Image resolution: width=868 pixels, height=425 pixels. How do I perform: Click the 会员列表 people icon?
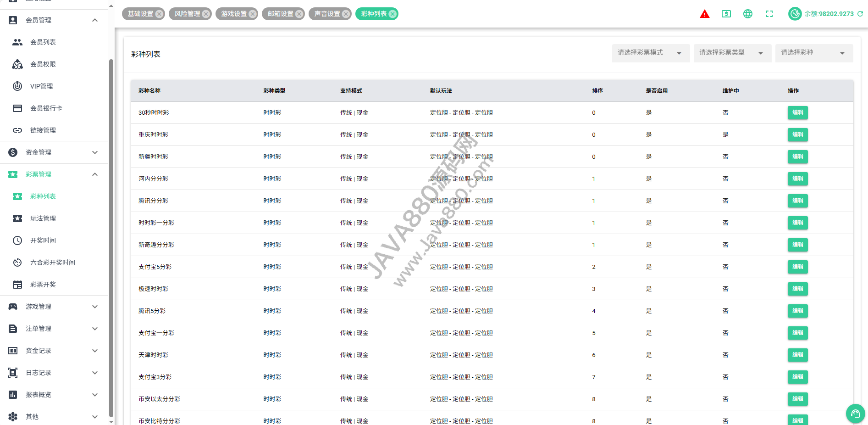[17, 42]
